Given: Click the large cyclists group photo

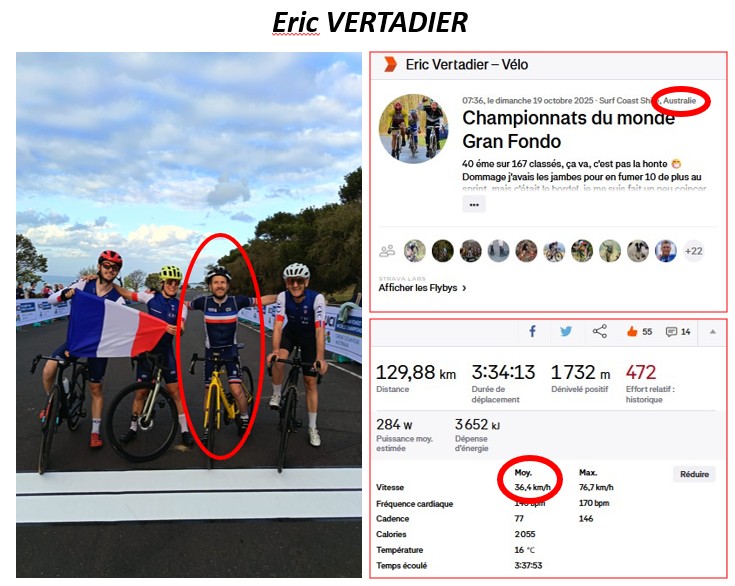Looking at the screenshot, I should pyautogui.click(x=189, y=315).
